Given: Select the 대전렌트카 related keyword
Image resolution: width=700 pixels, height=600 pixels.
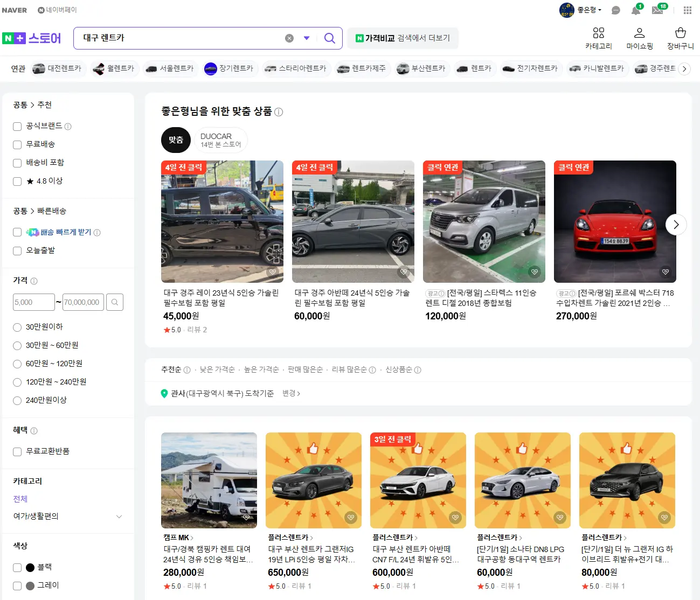Looking at the screenshot, I should [x=58, y=68].
